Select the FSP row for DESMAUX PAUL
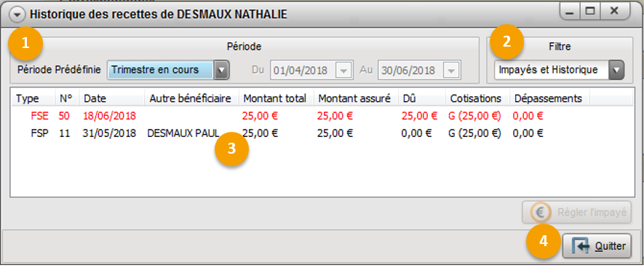 pos(322,133)
